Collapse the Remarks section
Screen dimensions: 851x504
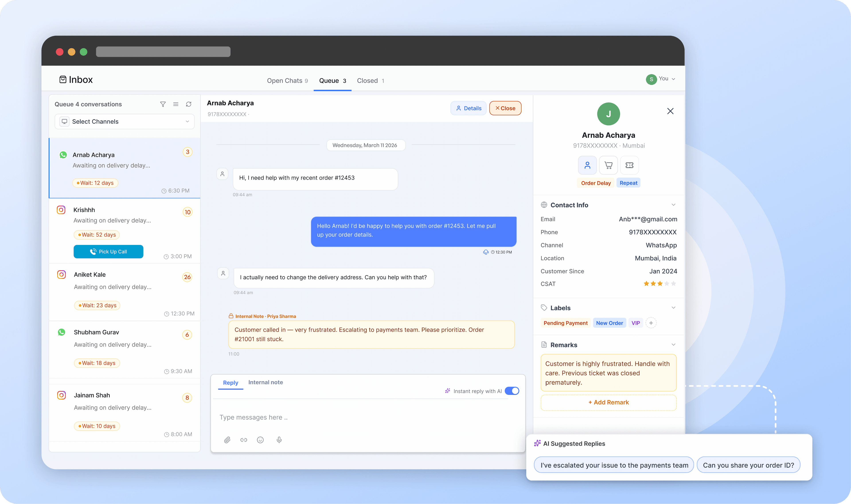(x=673, y=345)
